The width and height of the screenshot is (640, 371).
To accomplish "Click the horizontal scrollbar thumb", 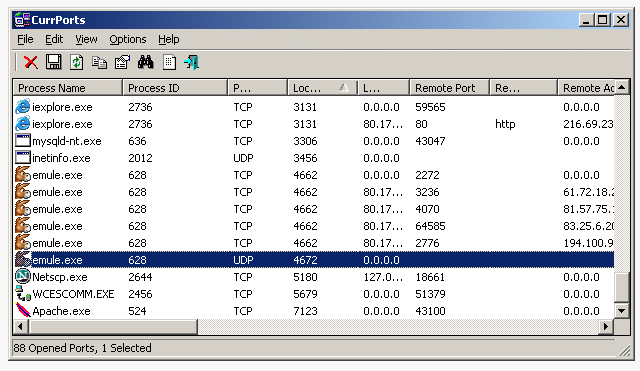I will pyautogui.click(x=113, y=327).
